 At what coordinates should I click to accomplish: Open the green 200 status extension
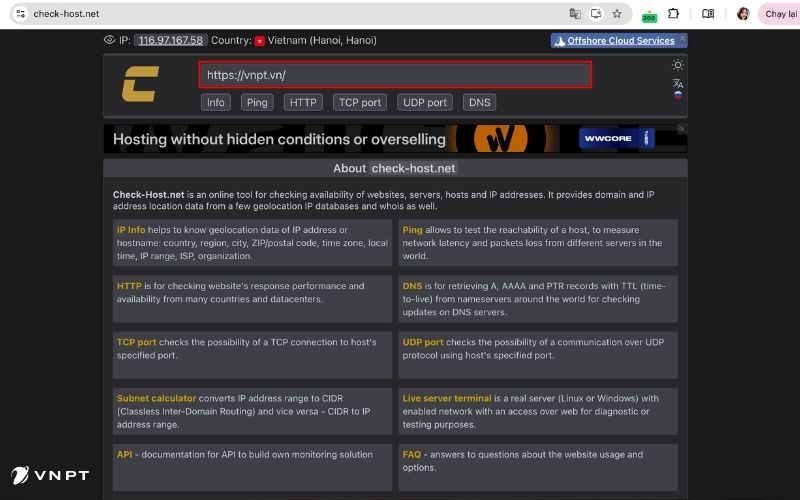tap(649, 15)
